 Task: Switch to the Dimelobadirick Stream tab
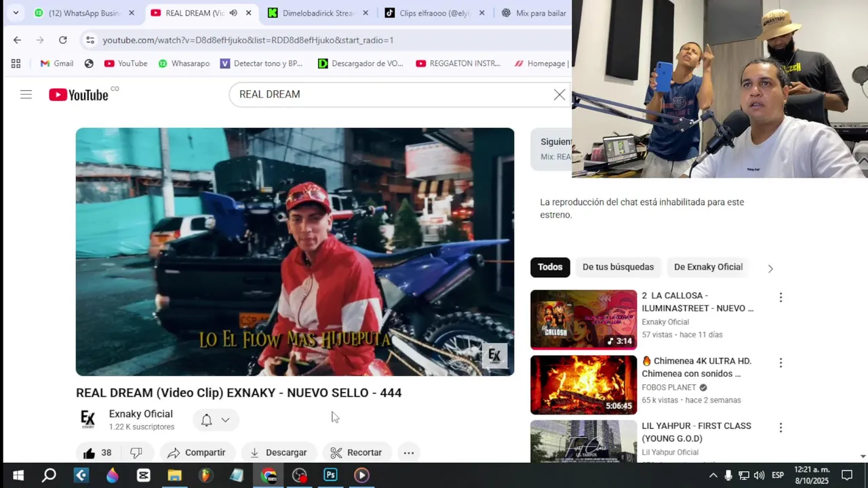tap(319, 13)
